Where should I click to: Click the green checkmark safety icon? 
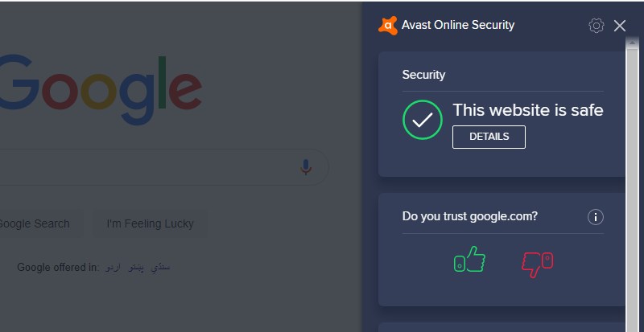[x=423, y=120]
